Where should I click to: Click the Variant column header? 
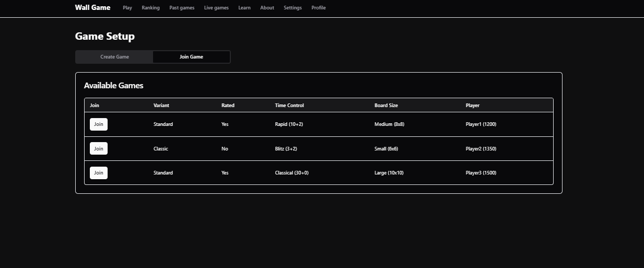(x=161, y=106)
